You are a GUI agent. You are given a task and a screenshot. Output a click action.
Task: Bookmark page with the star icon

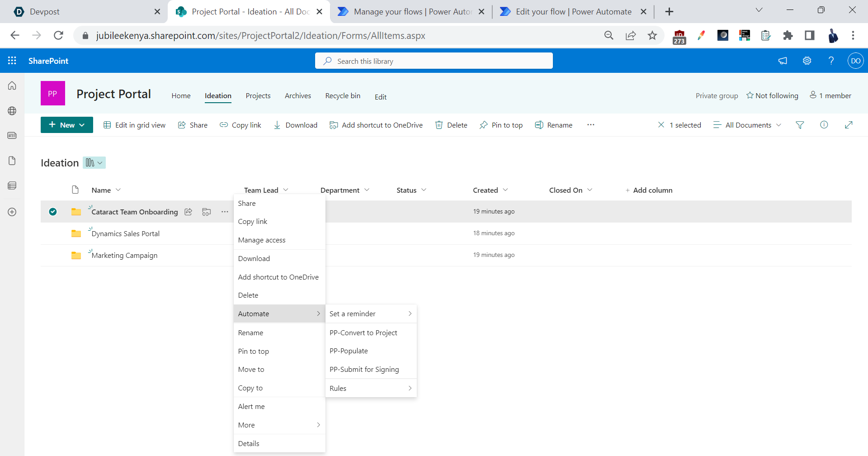(x=652, y=35)
